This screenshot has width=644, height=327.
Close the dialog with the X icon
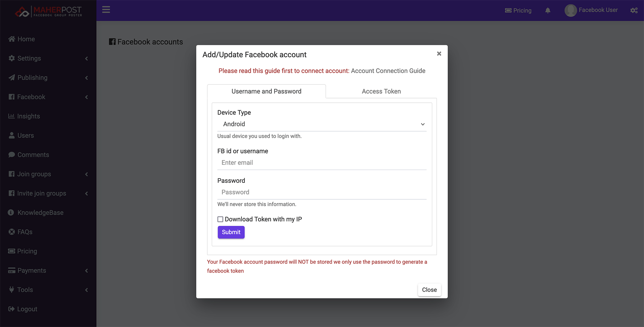tap(439, 54)
